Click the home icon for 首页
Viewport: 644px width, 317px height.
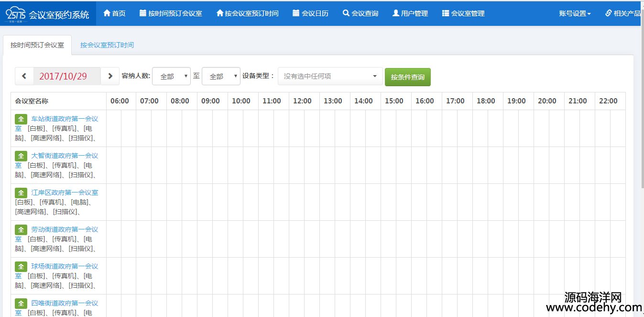pos(107,13)
